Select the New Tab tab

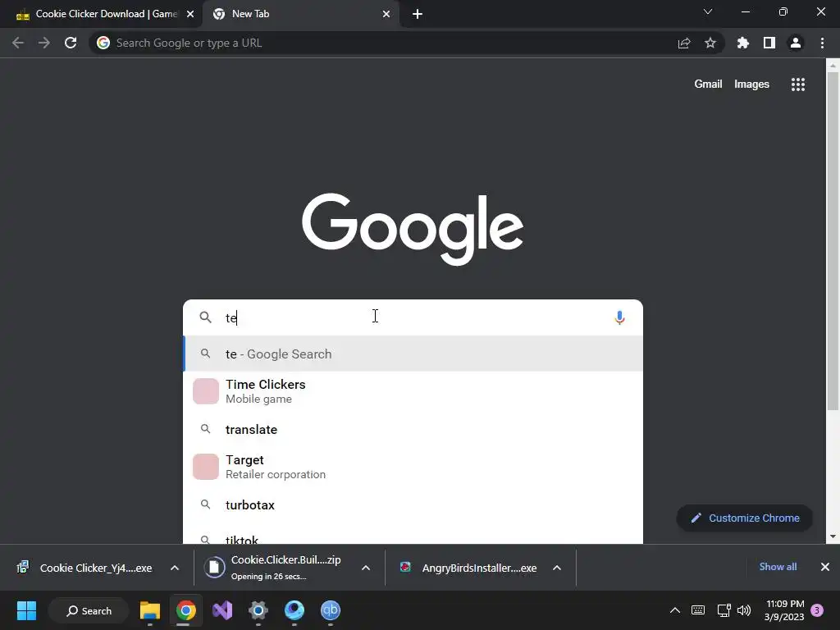point(300,14)
